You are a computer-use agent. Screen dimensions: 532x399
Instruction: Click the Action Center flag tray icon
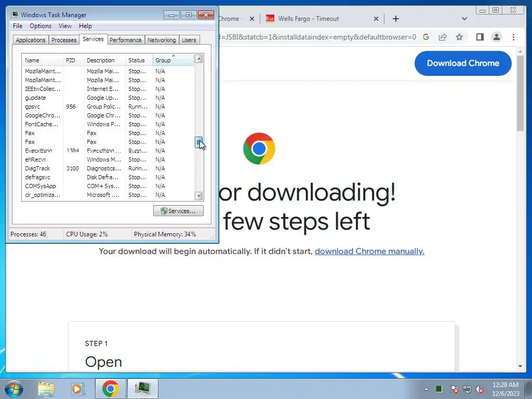click(454, 389)
